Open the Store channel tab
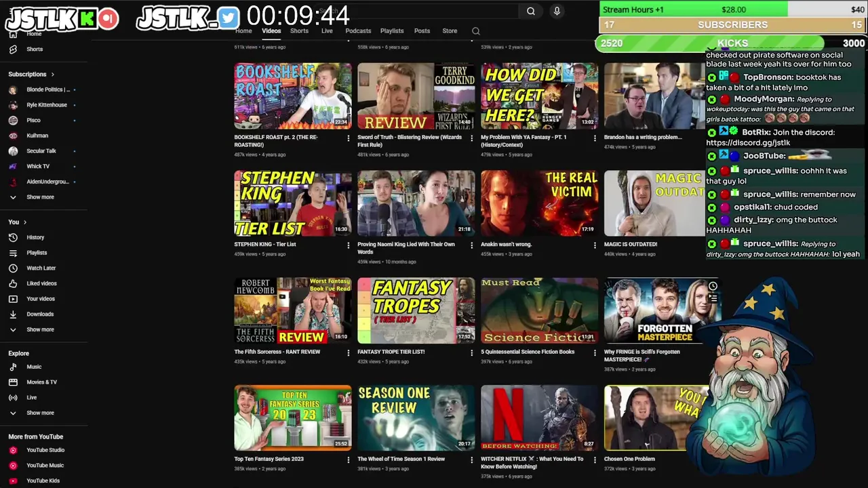This screenshot has height=488, width=868. tap(450, 30)
